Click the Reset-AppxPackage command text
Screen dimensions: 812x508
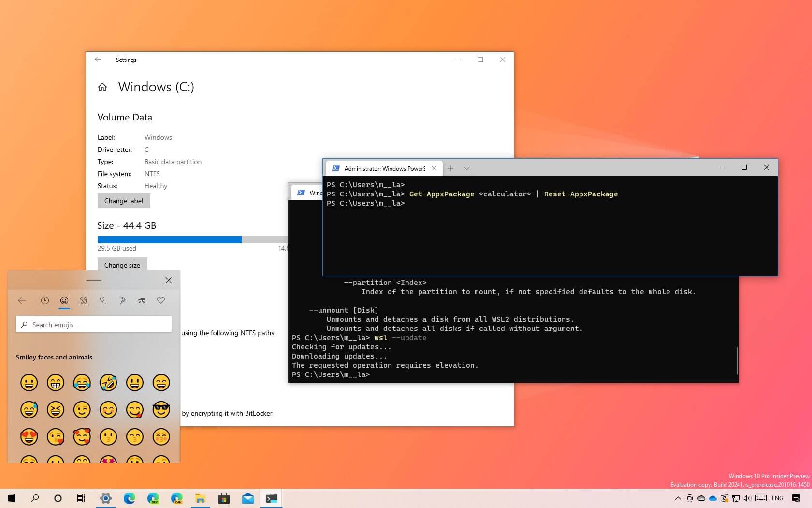pos(581,194)
